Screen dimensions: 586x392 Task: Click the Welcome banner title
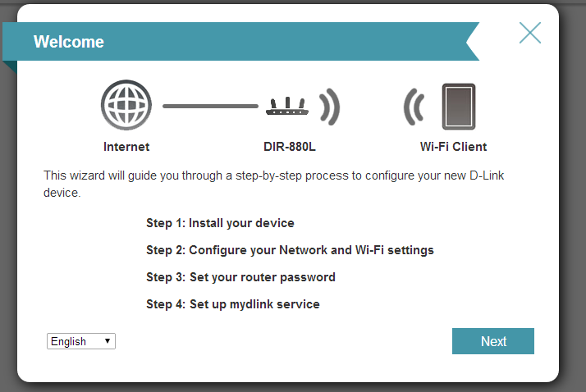[x=69, y=42]
